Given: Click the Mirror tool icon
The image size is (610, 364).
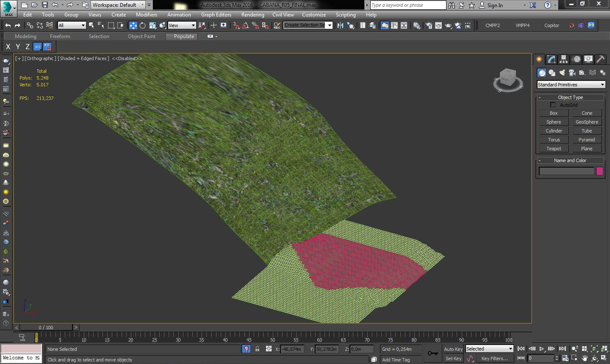Looking at the screenshot, I should (x=340, y=25).
